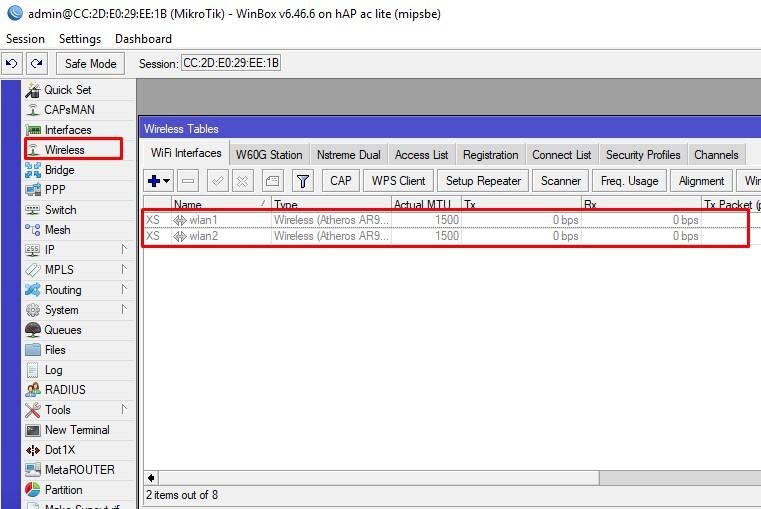Sort by the Type column header
761x509 pixels.
(331, 204)
